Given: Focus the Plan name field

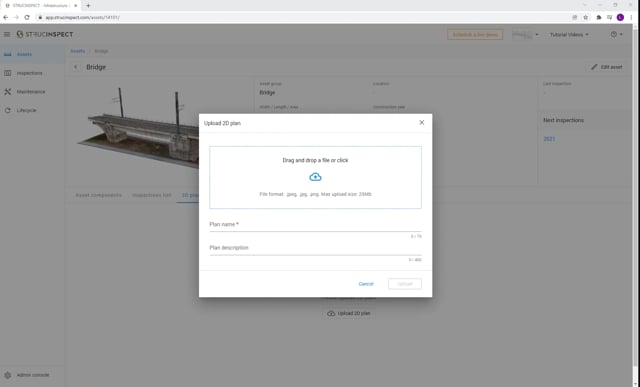Looking at the screenshot, I should [x=315, y=225].
